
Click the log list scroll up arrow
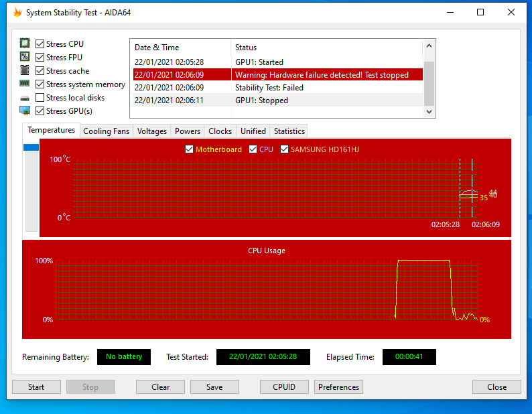(429, 46)
